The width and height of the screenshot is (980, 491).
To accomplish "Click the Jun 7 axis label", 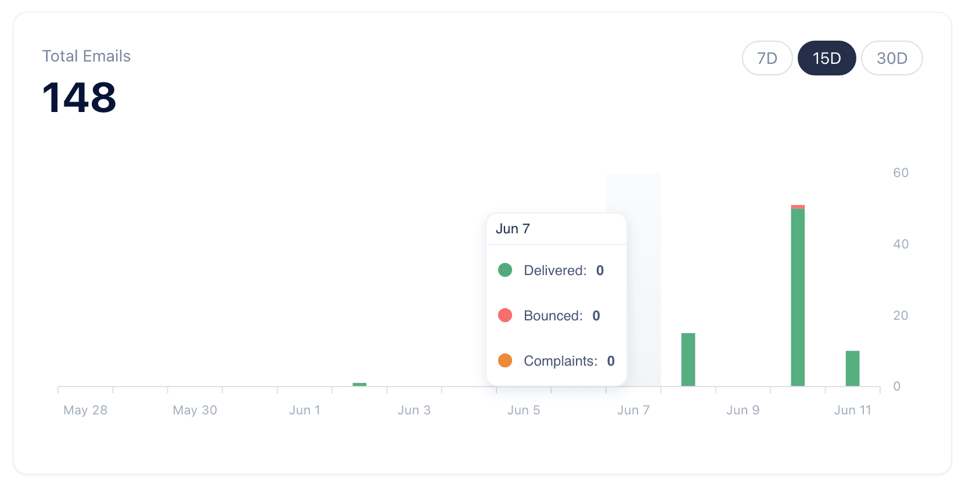I will (632, 410).
